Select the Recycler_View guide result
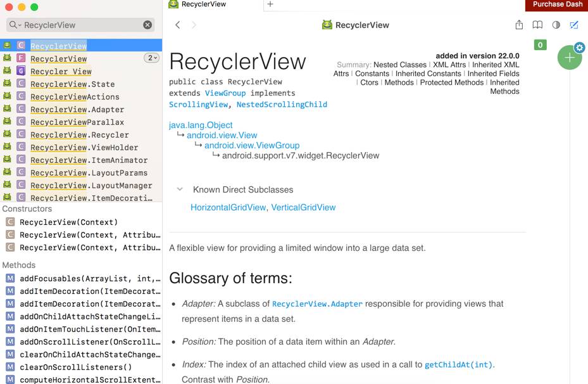Screen dimensions: 588x384 [81, 71]
